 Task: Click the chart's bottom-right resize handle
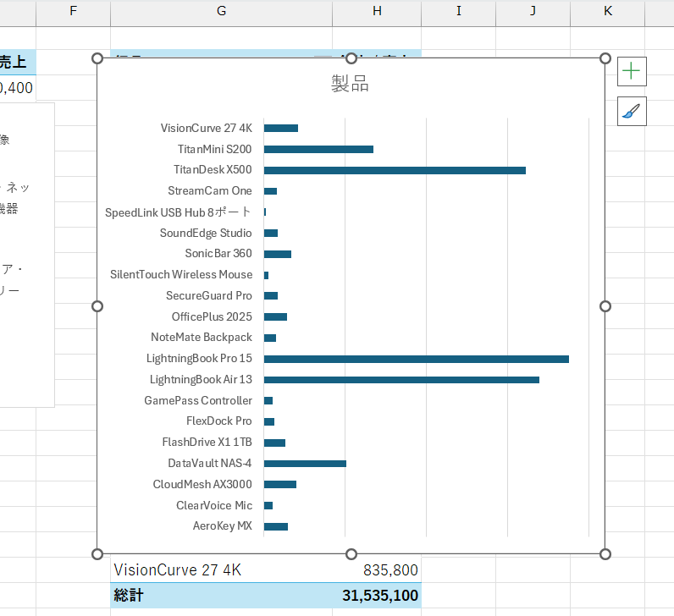pos(605,554)
